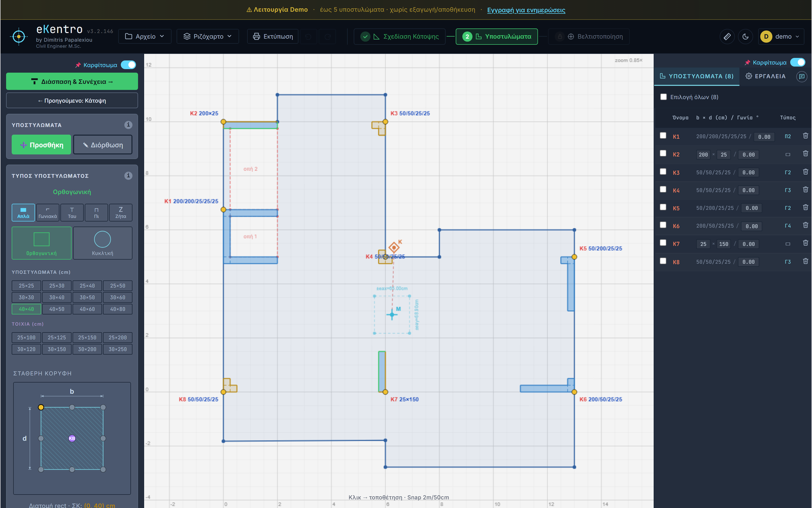The height and width of the screenshot is (508, 812).
Task: Select 40×40 column size preset
Action: coord(26,309)
